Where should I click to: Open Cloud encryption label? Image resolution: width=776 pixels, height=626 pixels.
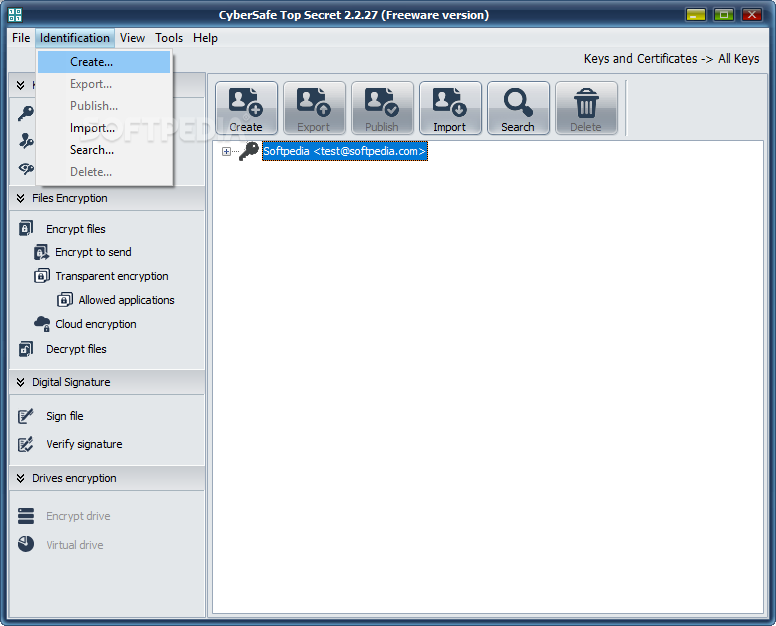pyautogui.click(x=96, y=325)
